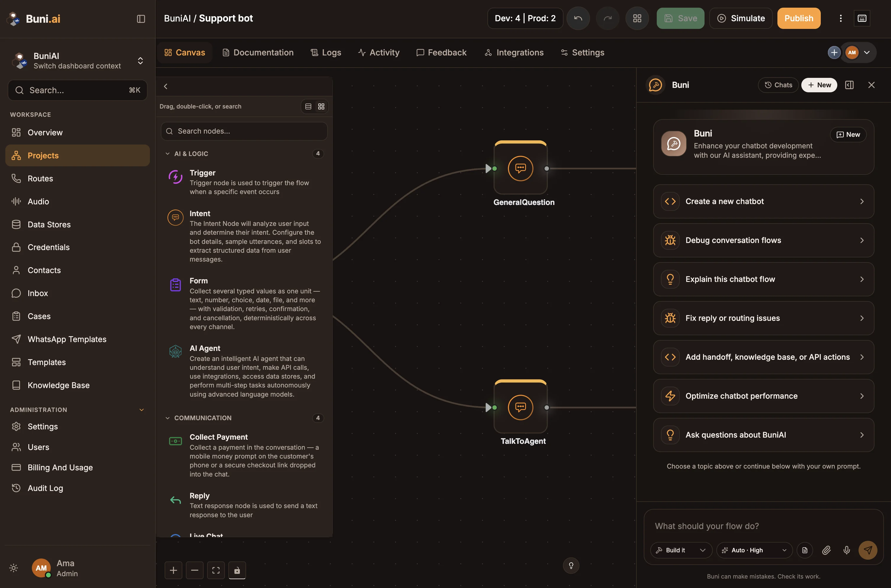Image resolution: width=891 pixels, height=588 pixels.
Task: Open the Feedback tab
Action: pyautogui.click(x=441, y=52)
